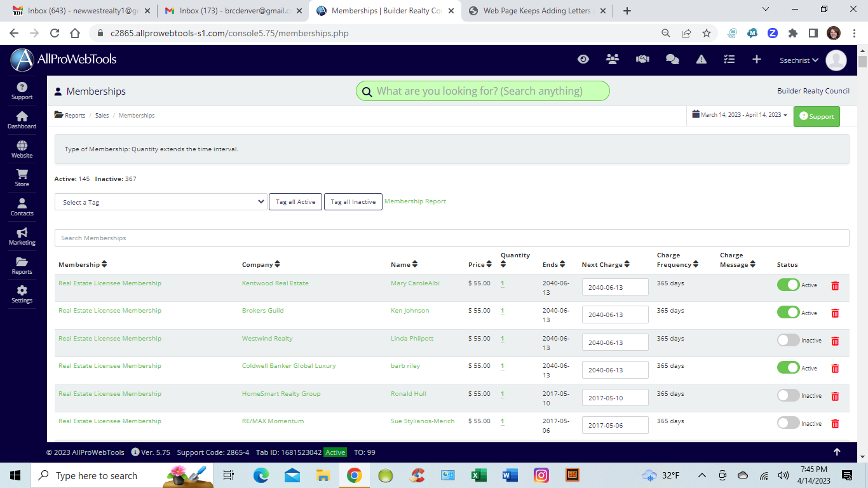
Task: Open Kentwood Real Estate company link
Action: 275,283
